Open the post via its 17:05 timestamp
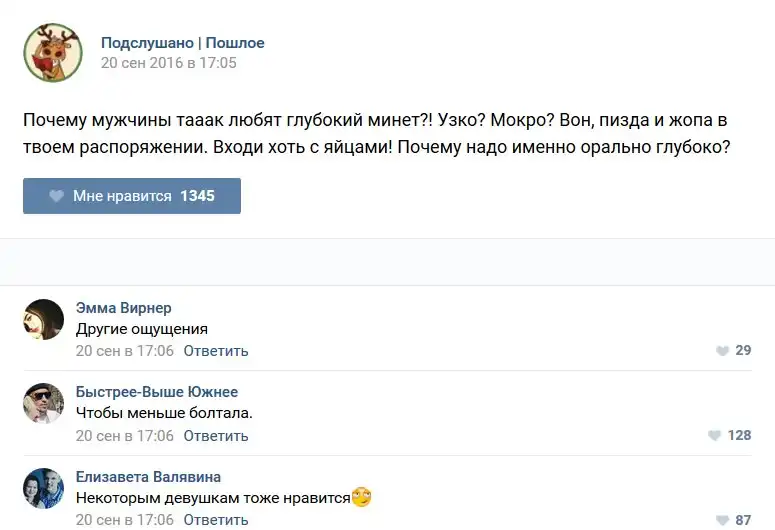This screenshot has height=530, width=775. (x=168, y=63)
